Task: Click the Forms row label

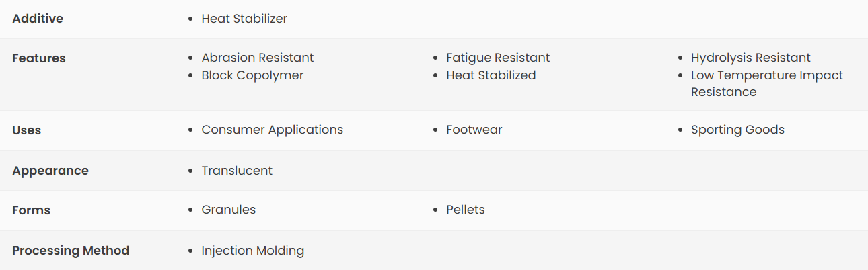Action: [31, 210]
